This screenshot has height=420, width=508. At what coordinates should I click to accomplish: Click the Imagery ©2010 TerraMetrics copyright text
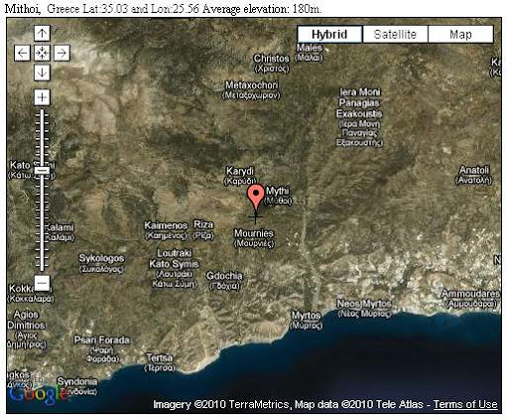(x=221, y=404)
